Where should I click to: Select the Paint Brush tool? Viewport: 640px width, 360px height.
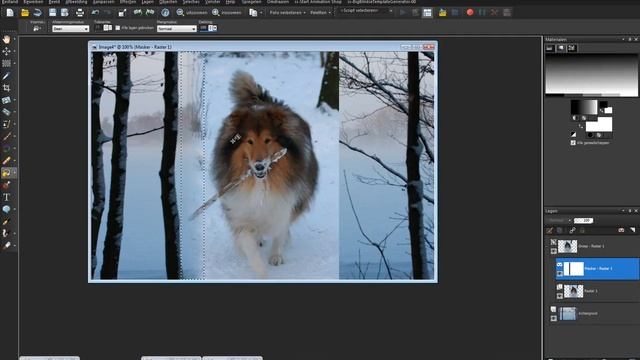[7, 136]
